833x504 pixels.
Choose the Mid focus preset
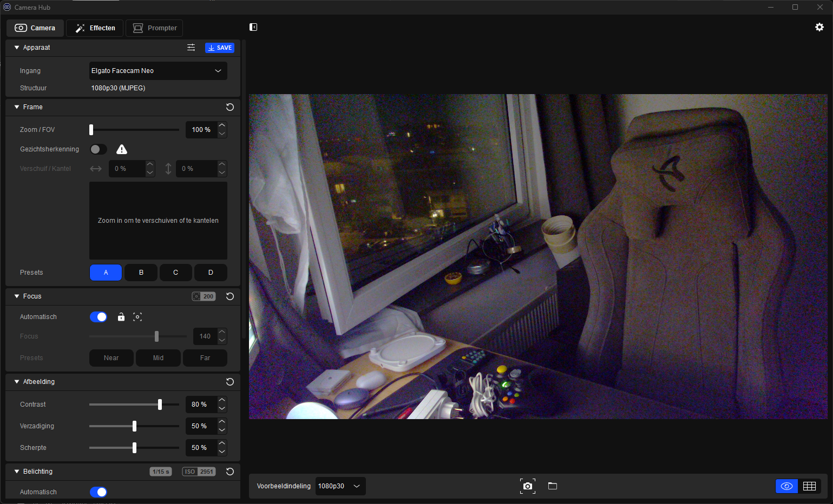[x=158, y=358]
